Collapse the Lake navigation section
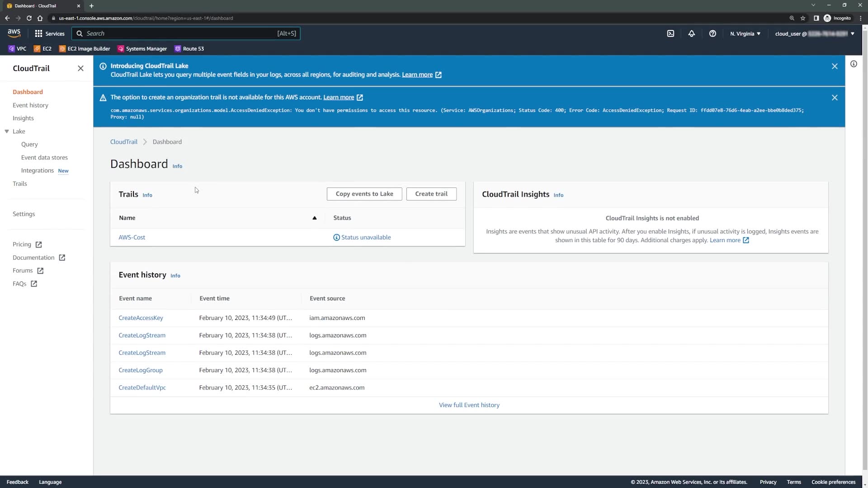 pos(7,131)
